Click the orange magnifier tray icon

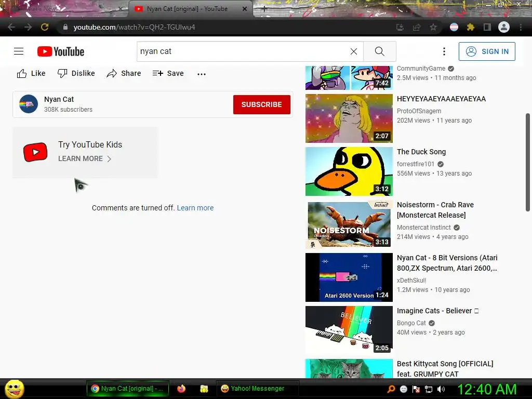391,389
